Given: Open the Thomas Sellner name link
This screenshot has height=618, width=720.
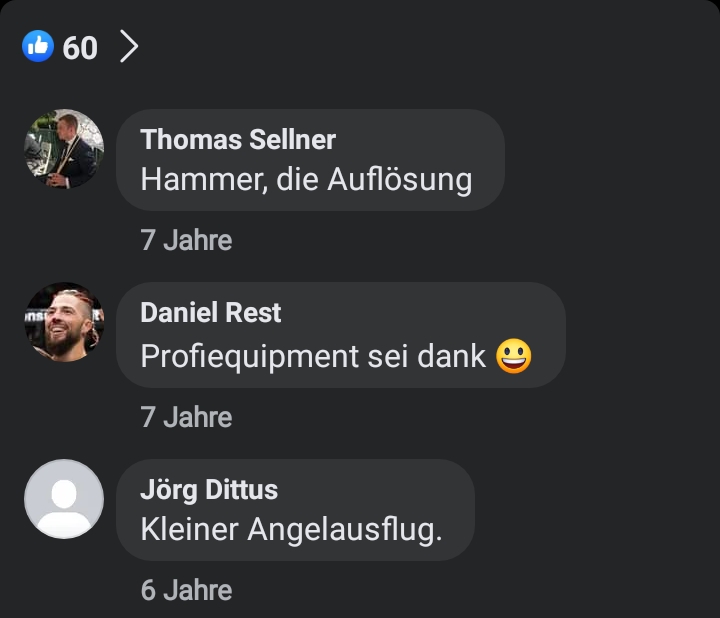Looking at the screenshot, I should 238,139.
